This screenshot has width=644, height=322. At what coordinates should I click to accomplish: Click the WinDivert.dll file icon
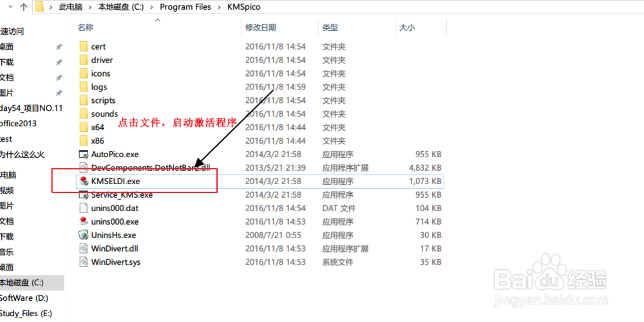click(x=84, y=249)
